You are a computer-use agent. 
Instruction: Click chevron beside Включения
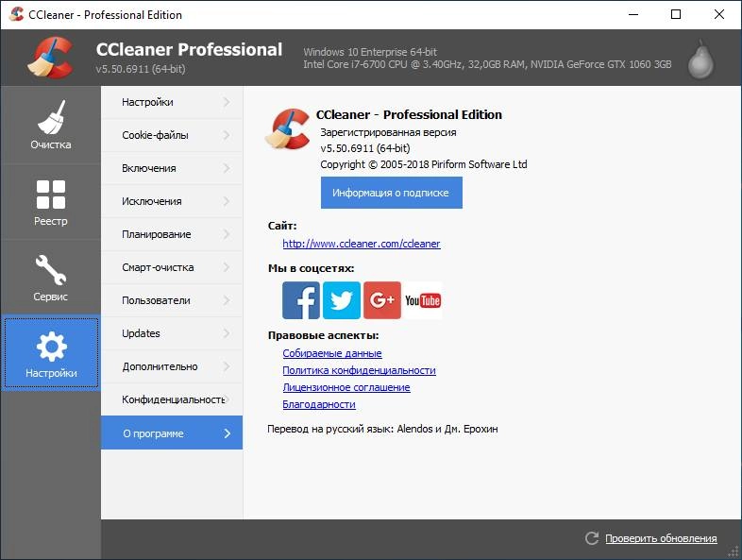point(227,168)
